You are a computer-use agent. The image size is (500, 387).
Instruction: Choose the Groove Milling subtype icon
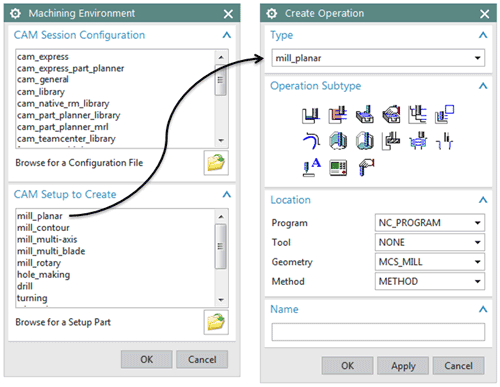pyautogui.click(x=391, y=141)
